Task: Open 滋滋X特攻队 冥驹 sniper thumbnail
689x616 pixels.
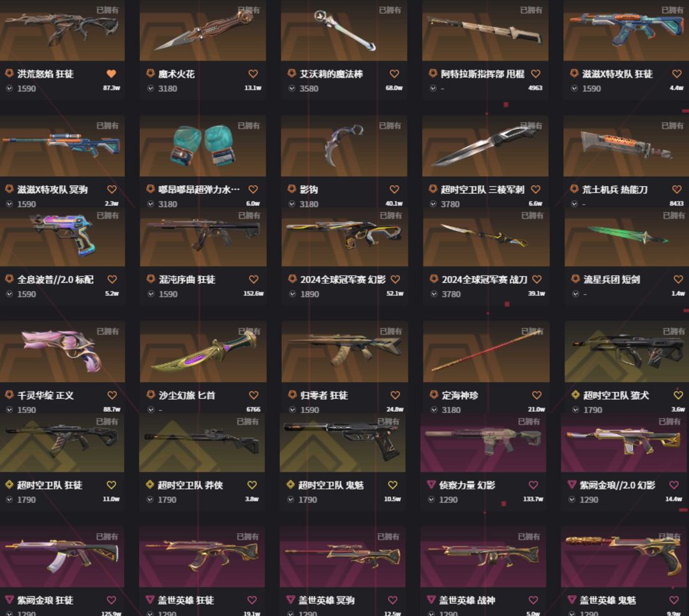Action: click(63, 146)
